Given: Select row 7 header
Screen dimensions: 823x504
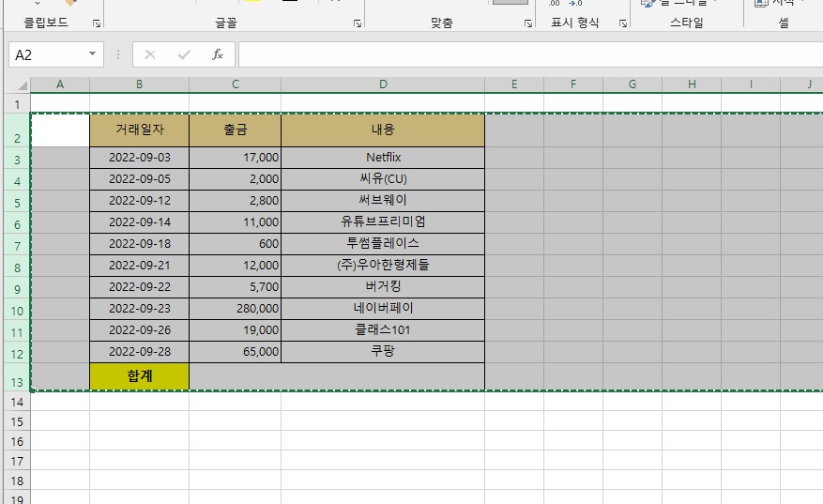Looking at the screenshot, I should point(17,245).
